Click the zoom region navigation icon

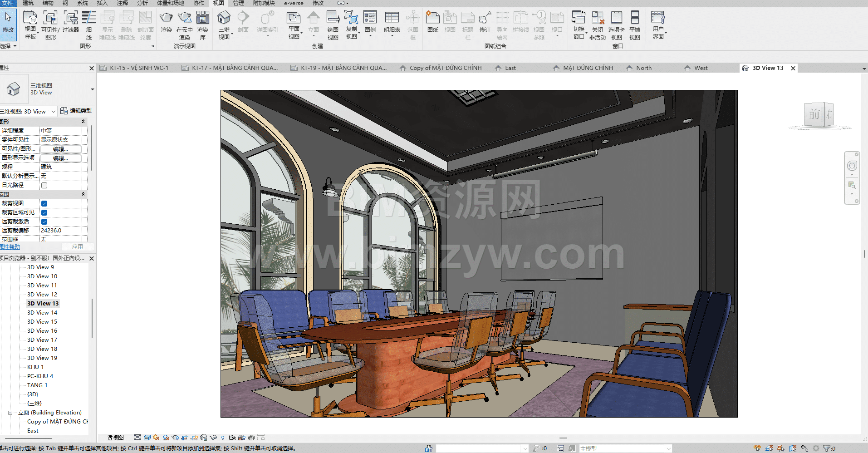(x=852, y=185)
